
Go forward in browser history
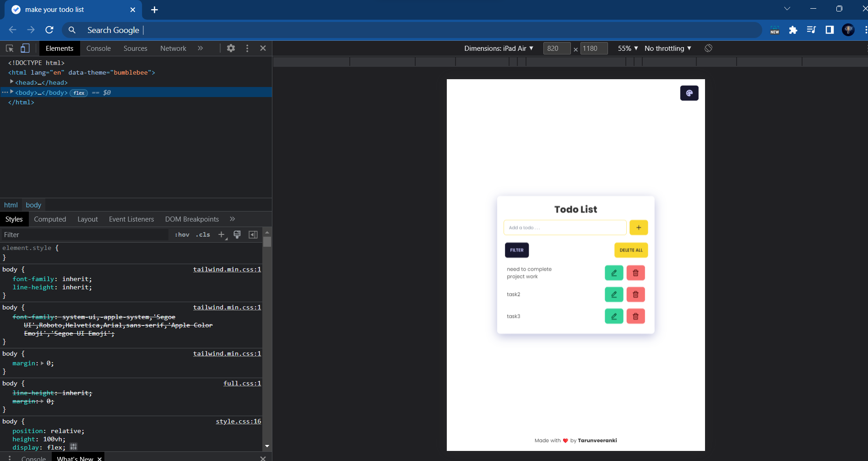pos(31,30)
